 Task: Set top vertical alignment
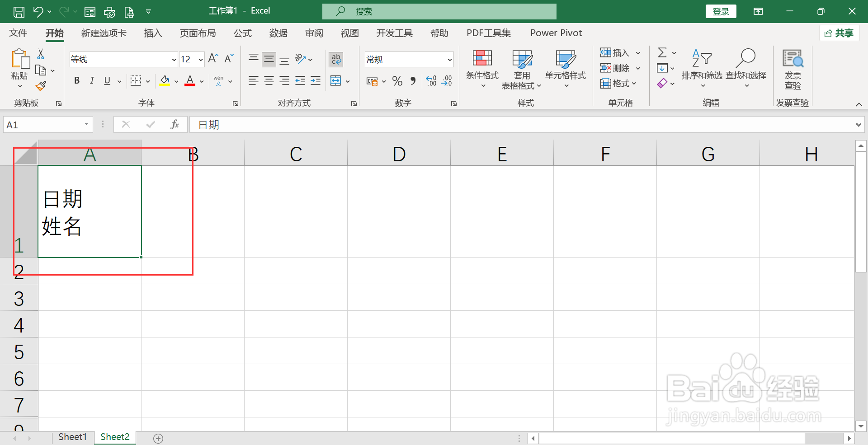[x=254, y=59]
